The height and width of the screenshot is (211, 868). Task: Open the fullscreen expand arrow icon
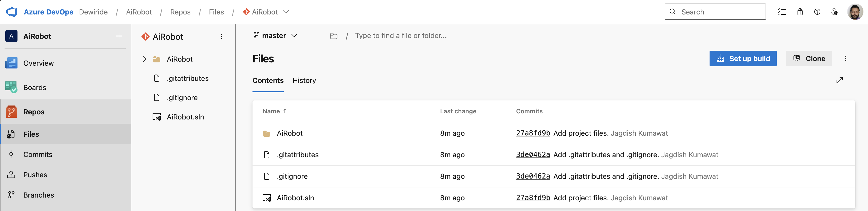pos(840,80)
